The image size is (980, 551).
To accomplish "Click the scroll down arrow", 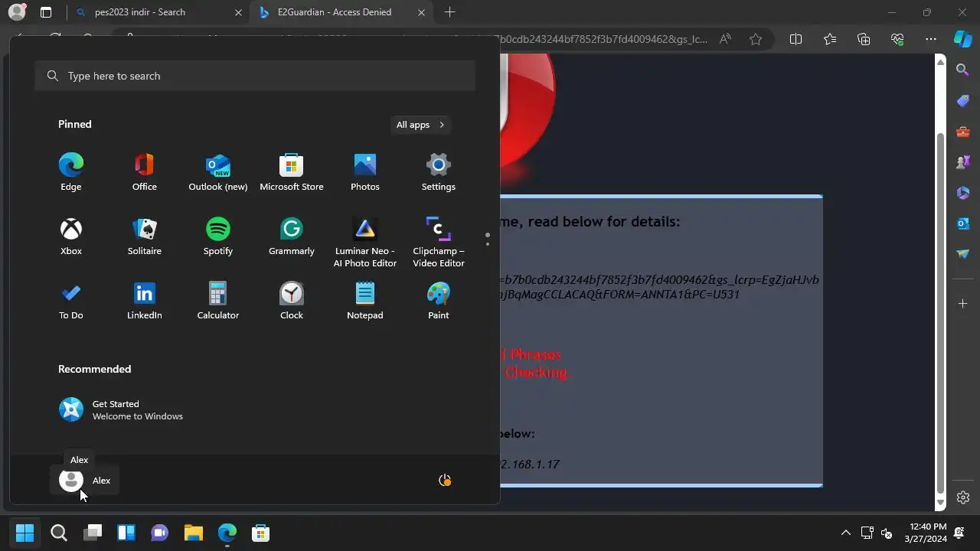I will 941,503.
